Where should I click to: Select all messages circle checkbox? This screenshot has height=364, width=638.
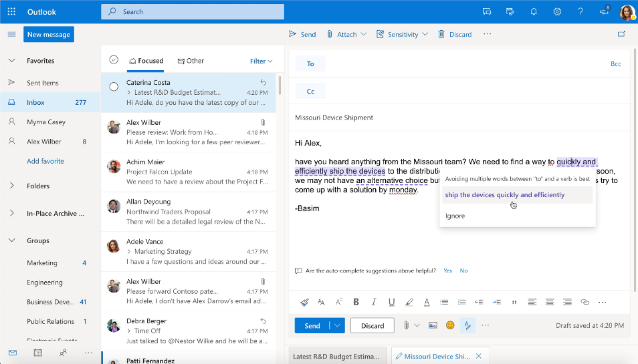(x=114, y=59)
